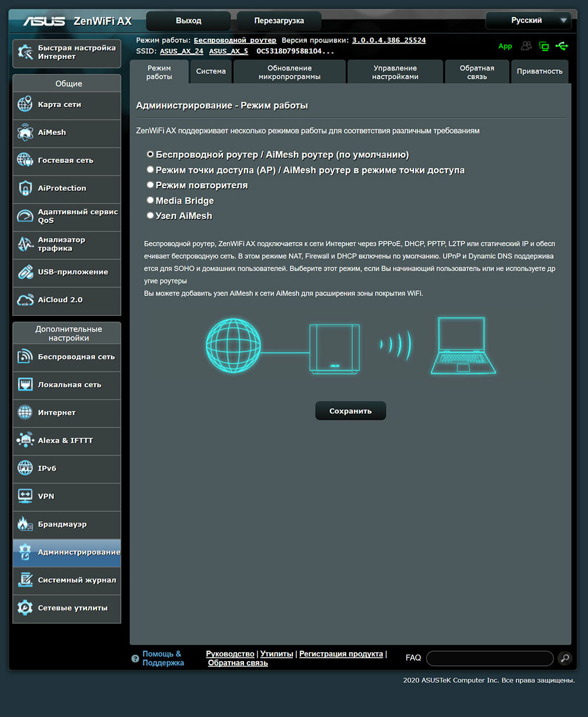Click the ASUS logo in the header
This screenshot has height=717, width=588.
point(44,21)
